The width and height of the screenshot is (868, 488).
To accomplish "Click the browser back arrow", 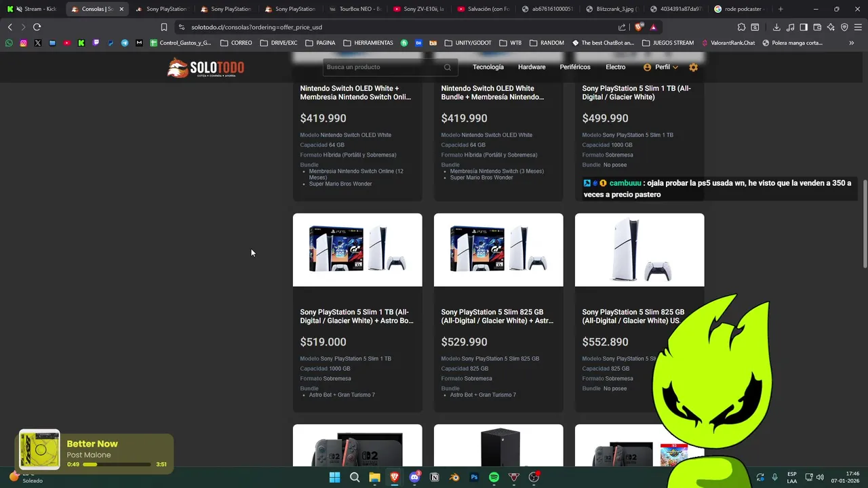I will click(x=9, y=27).
